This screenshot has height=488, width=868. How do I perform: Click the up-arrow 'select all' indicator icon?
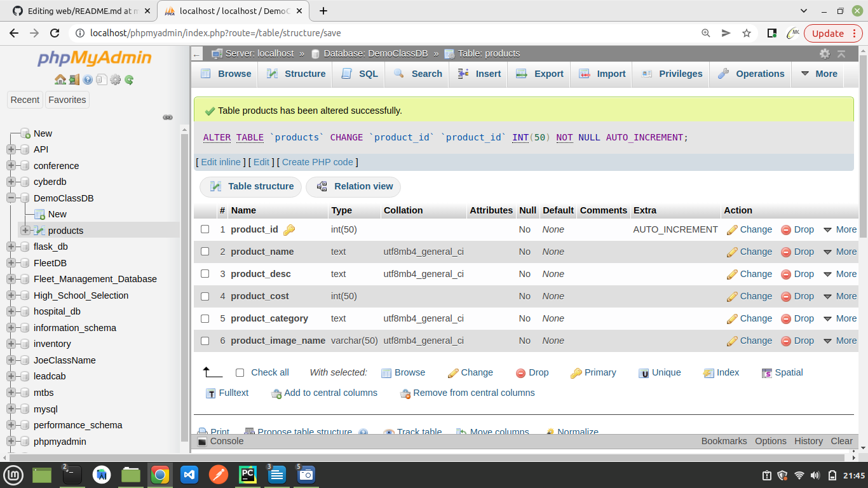point(212,372)
